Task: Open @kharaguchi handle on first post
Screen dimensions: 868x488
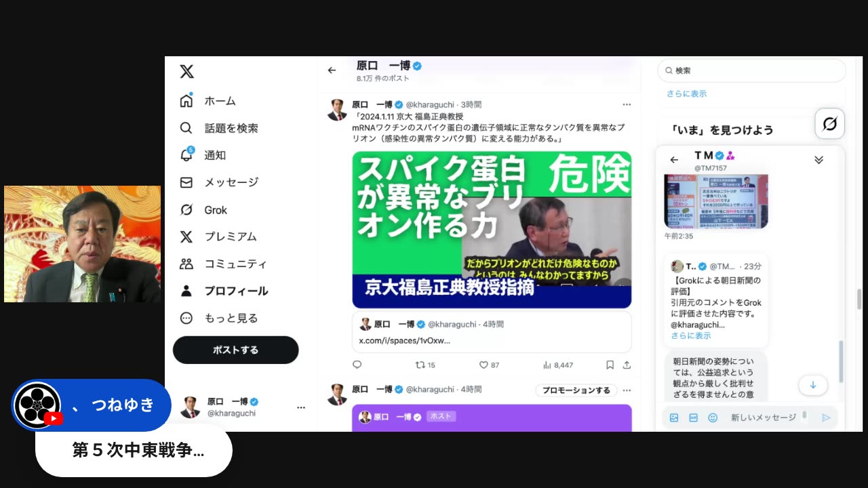Action: [x=430, y=104]
